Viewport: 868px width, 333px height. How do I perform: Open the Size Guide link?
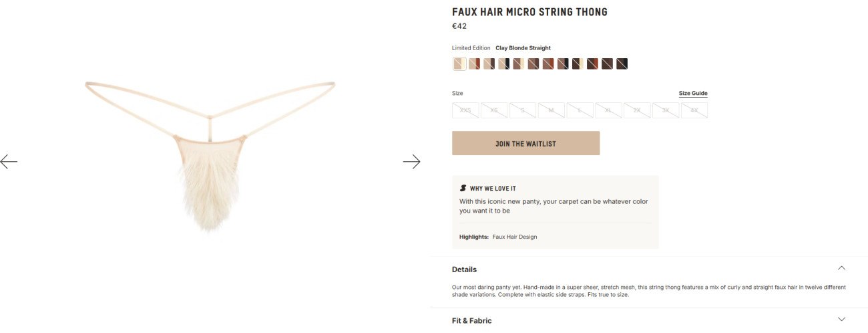pos(693,94)
